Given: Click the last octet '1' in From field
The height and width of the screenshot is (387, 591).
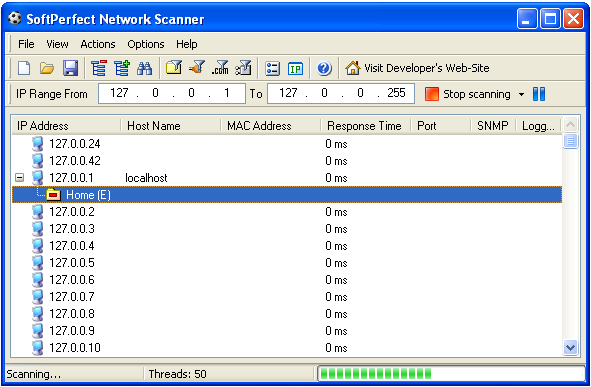Looking at the screenshot, I should click(227, 93).
